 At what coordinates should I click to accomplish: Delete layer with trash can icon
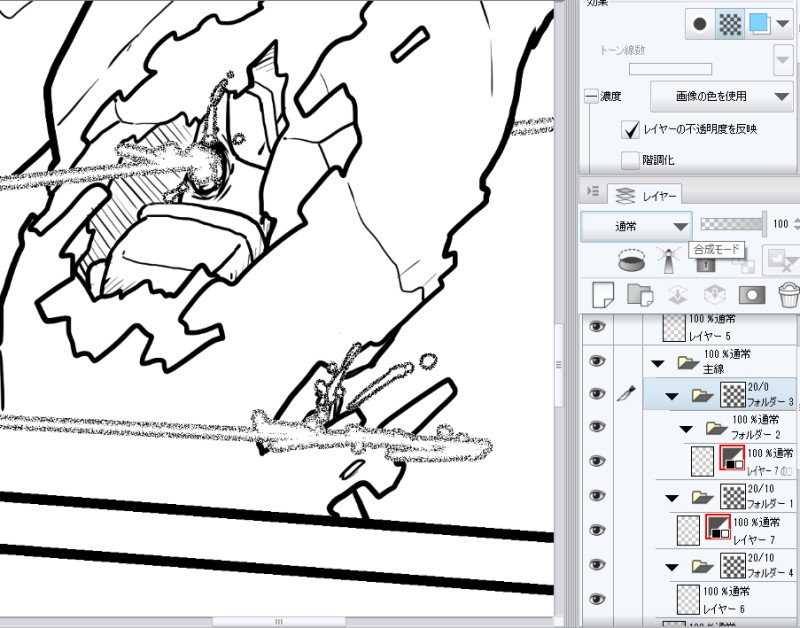tap(789, 295)
